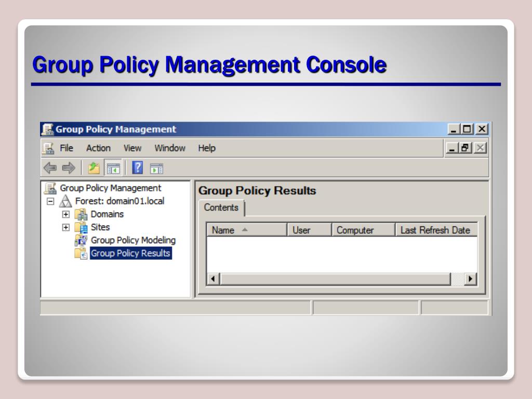Sort by the Computer column header
Image resolution: width=532 pixels, height=399 pixels.
pos(363,230)
